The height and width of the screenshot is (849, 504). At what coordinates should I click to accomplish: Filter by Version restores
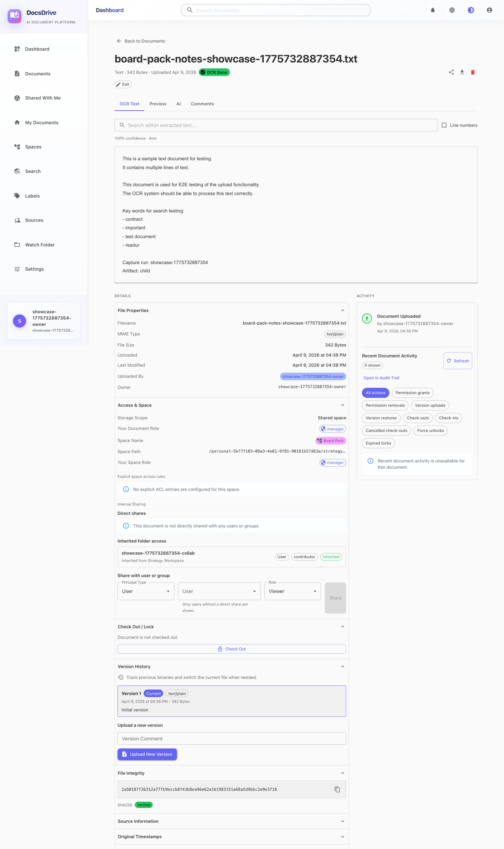click(381, 418)
